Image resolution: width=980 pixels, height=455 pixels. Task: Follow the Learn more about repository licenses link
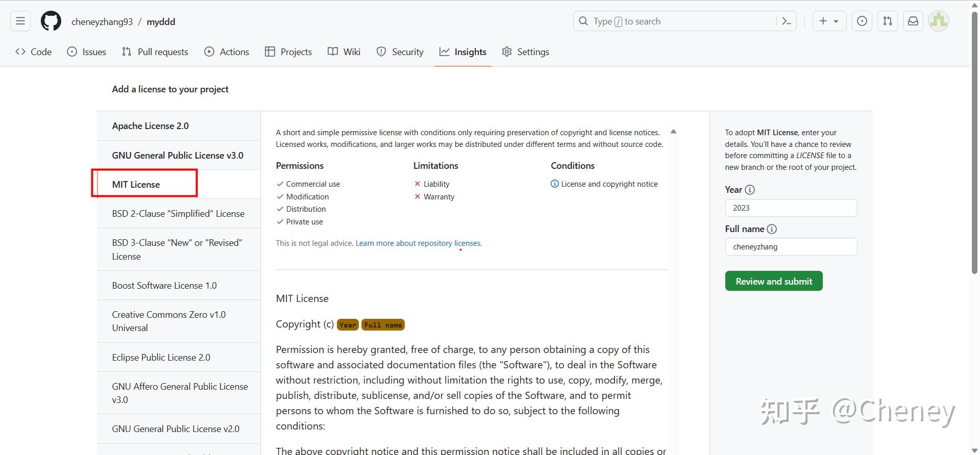point(419,243)
